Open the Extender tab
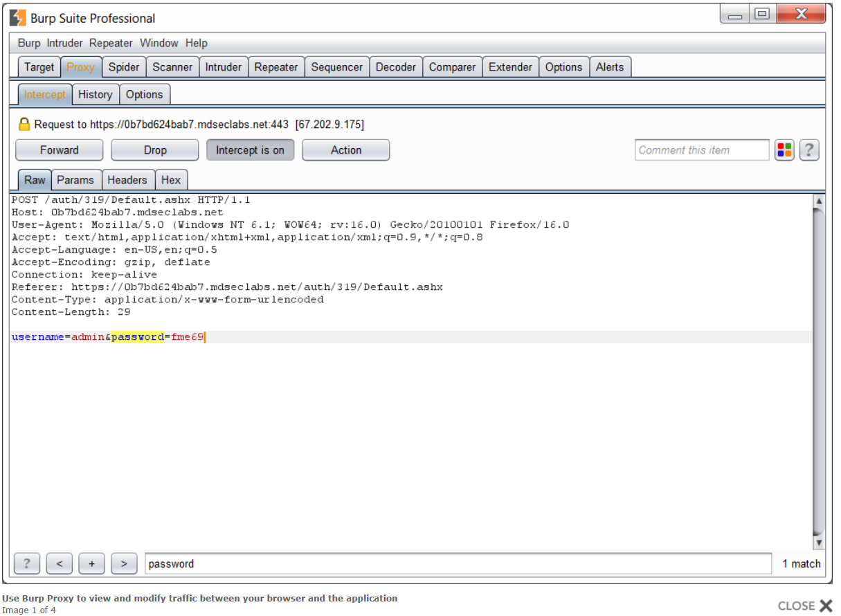The width and height of the screenshot is (841, 616). [511, 67]
